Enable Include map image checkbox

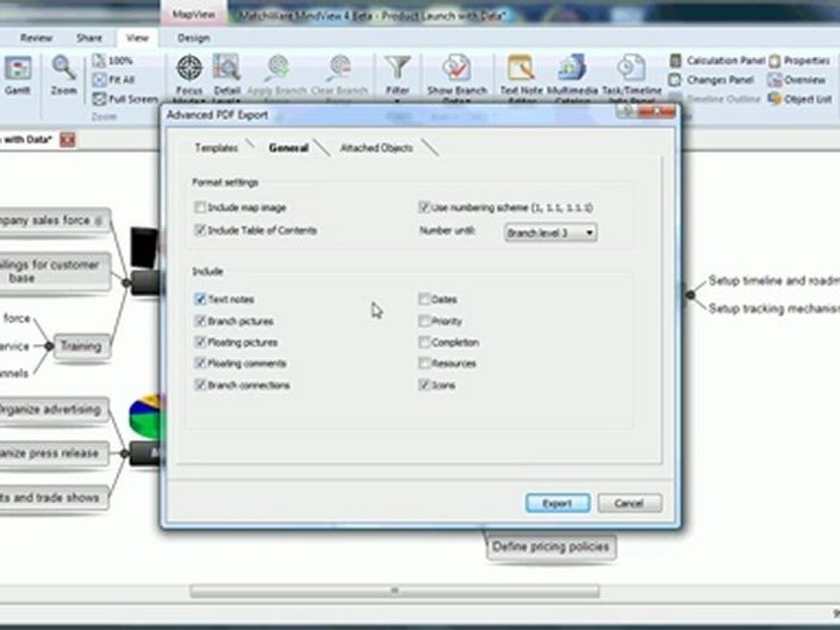(200, 207)
